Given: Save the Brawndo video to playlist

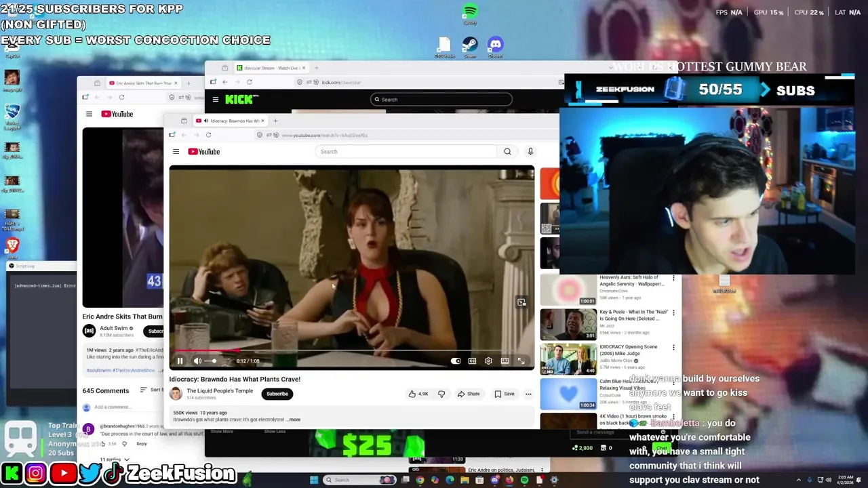Looking at the screenshot, I should click(x=504, y=394).
